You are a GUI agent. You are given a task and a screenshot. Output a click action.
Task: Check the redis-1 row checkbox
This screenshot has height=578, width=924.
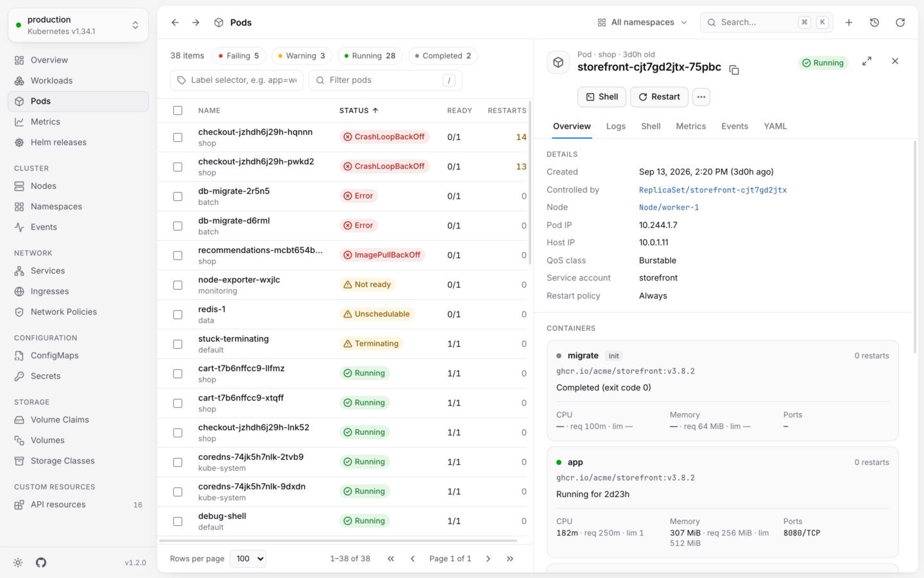coord(178,315)
